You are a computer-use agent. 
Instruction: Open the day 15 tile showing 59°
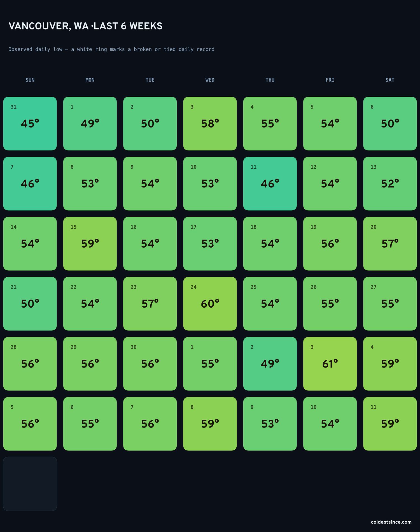90,243
